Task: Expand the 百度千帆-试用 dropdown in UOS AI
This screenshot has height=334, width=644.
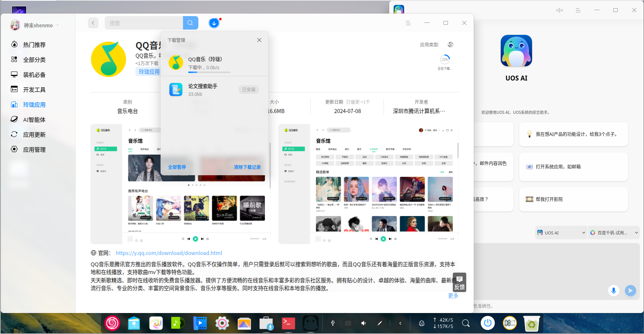Action: pos(614,233)
